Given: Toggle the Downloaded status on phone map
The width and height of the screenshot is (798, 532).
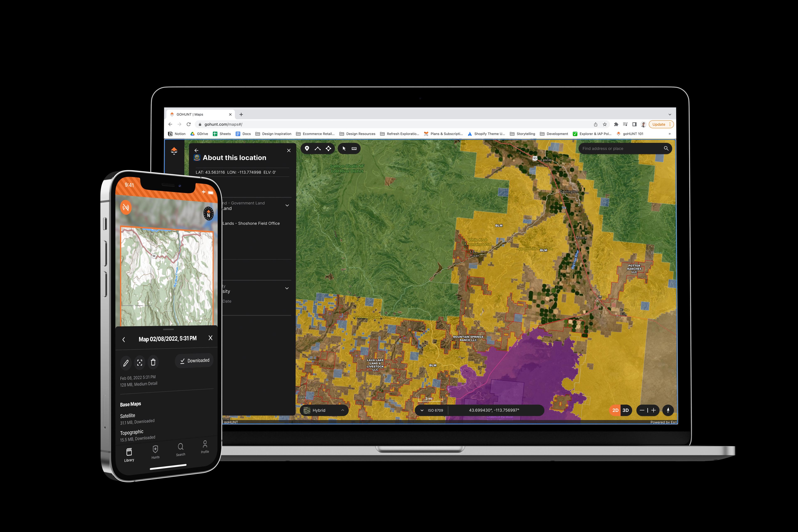Looking at the screenshot, I should pyautogui.click(x=194, y=361).
